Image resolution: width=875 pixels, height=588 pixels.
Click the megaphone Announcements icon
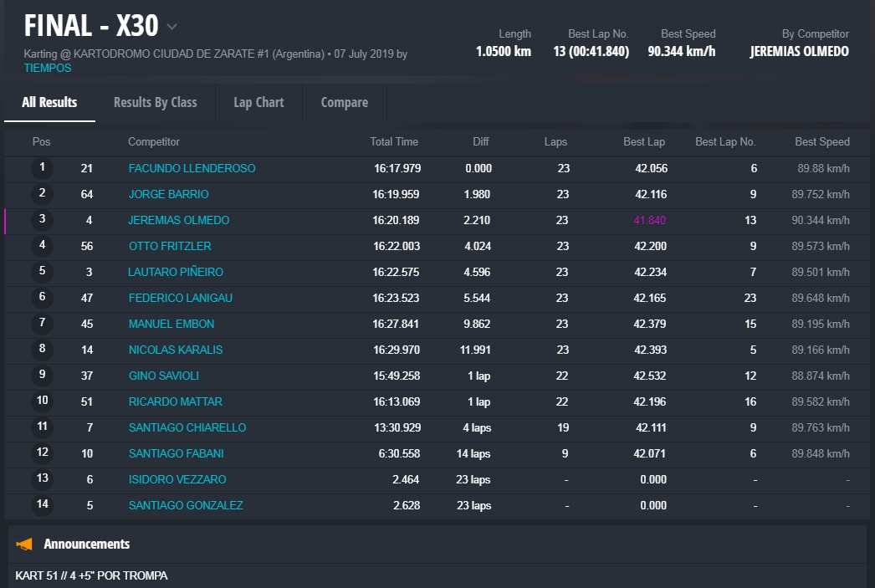click(25, 545)
